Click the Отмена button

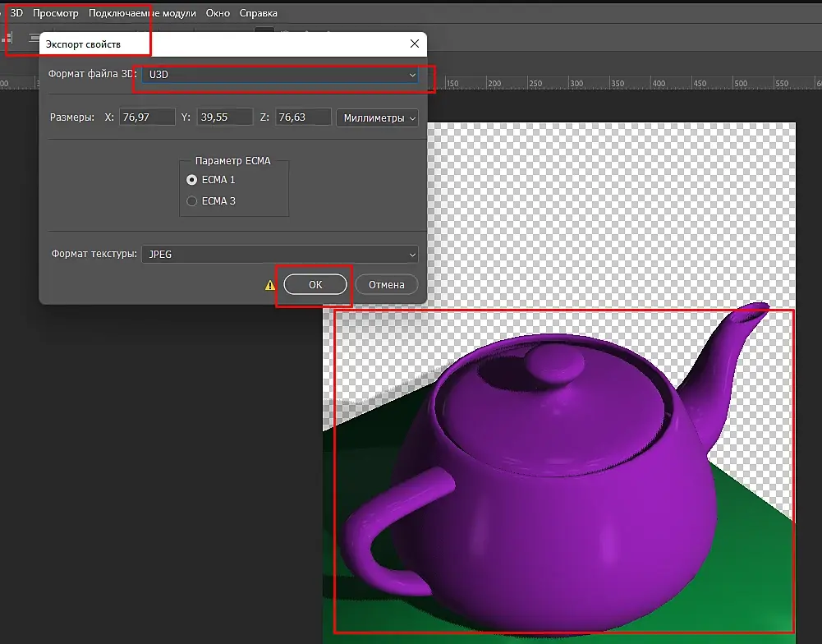tap(386, 285)
